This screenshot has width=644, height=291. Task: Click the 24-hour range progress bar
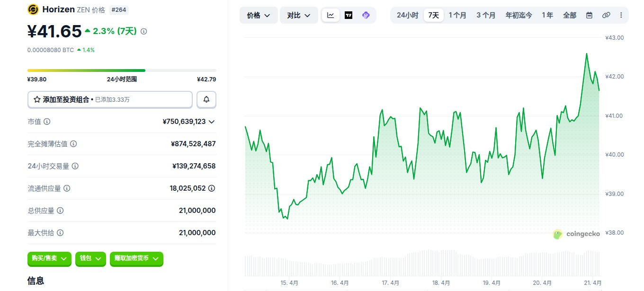(122, 71)
